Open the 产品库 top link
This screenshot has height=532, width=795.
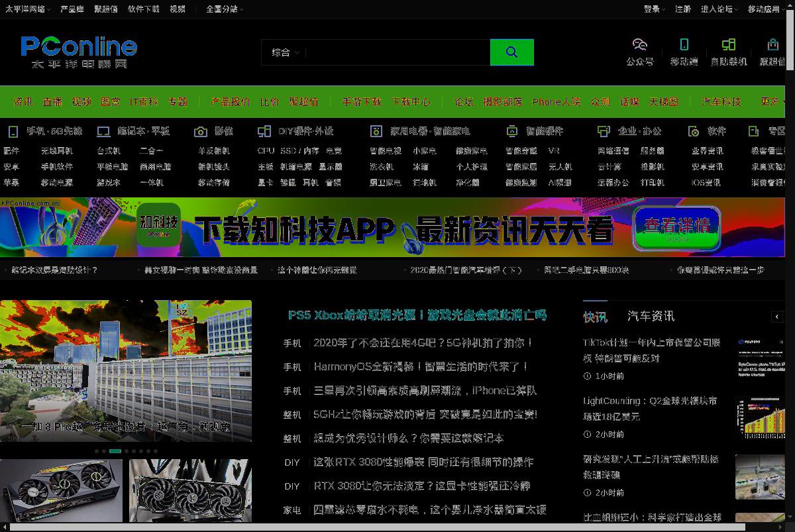[x=72, y=9]
